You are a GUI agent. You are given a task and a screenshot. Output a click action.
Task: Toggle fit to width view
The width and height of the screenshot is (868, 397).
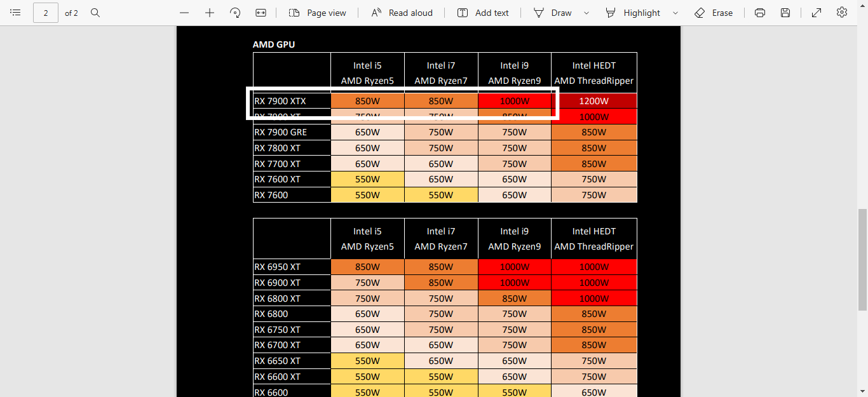261,13
